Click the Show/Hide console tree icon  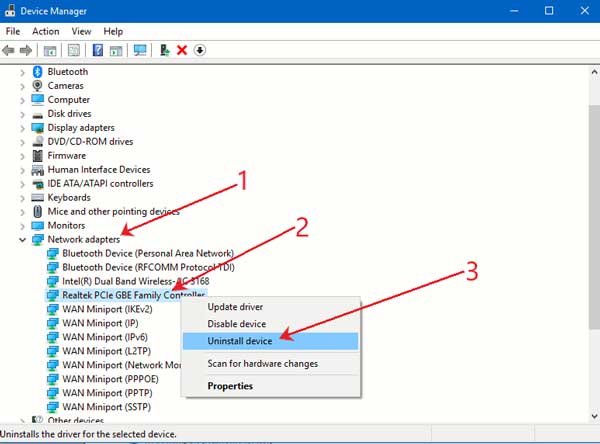(x=50, y=50)
